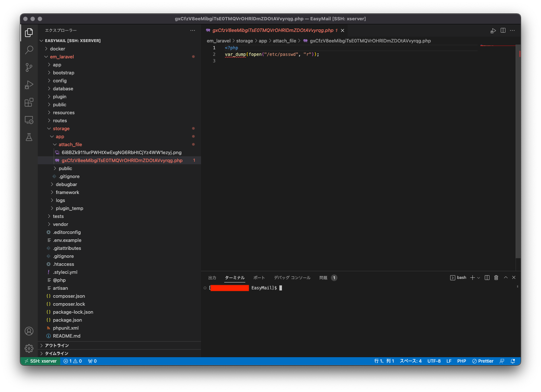Kill terminal with trash icon
This screenshot has height=392, width=541.
[496, 278]
